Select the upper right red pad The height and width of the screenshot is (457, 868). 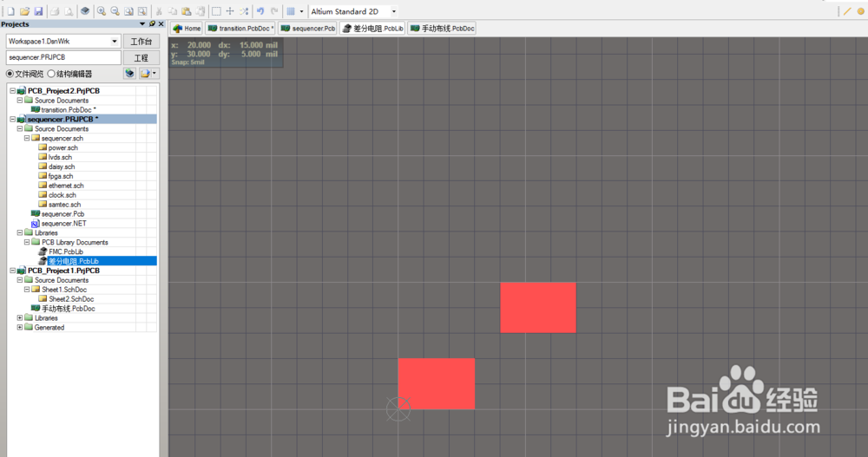[538, 308]
